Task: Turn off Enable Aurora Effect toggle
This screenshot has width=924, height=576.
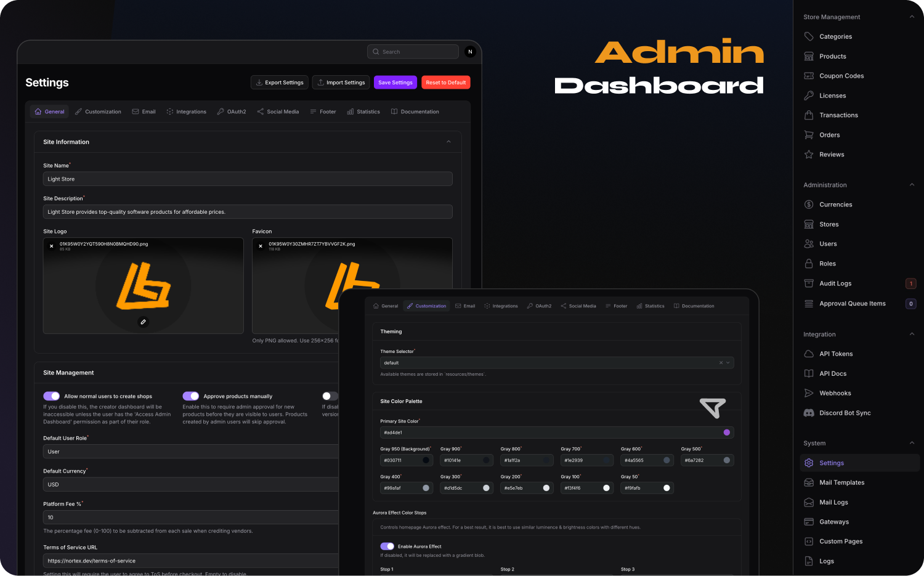Action: (x=387, y=546)
